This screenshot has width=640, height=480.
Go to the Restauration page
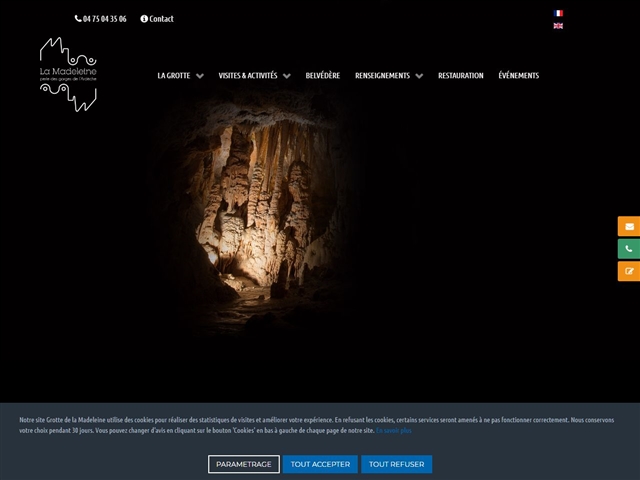tap(461, 76)
